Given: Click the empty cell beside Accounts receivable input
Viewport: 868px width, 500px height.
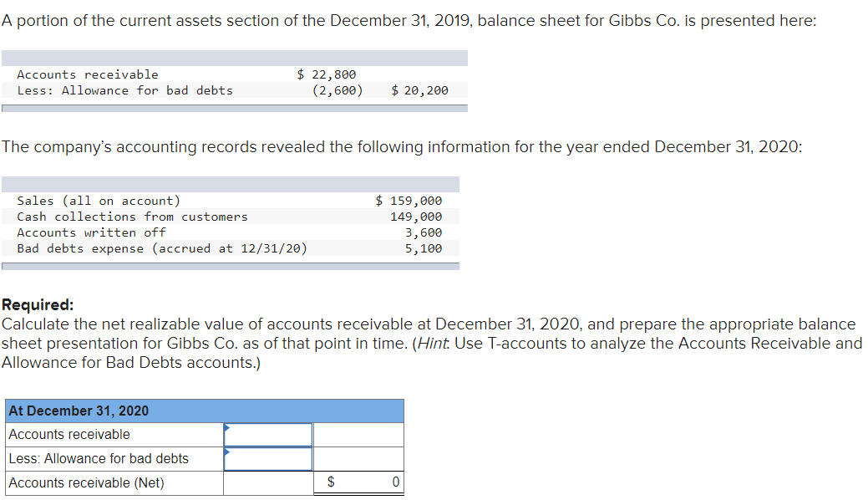Looking at the screenshot, I should [x=358, y=434].
